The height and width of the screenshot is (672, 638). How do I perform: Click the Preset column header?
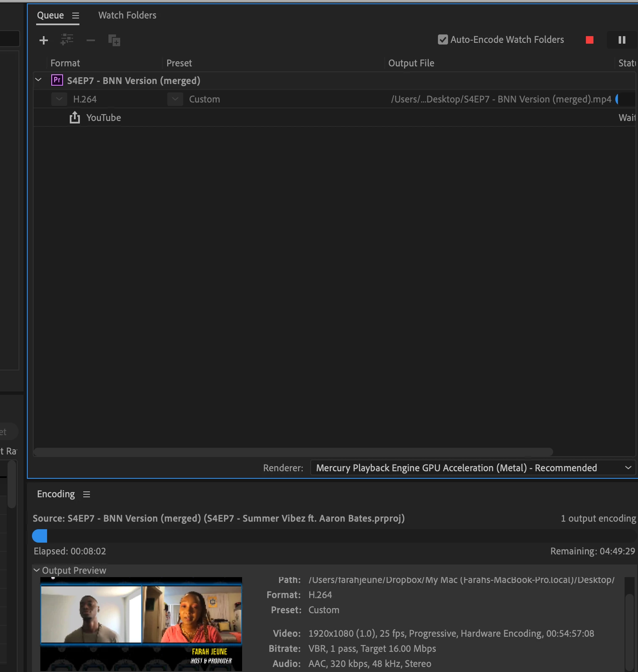(179, 63)
